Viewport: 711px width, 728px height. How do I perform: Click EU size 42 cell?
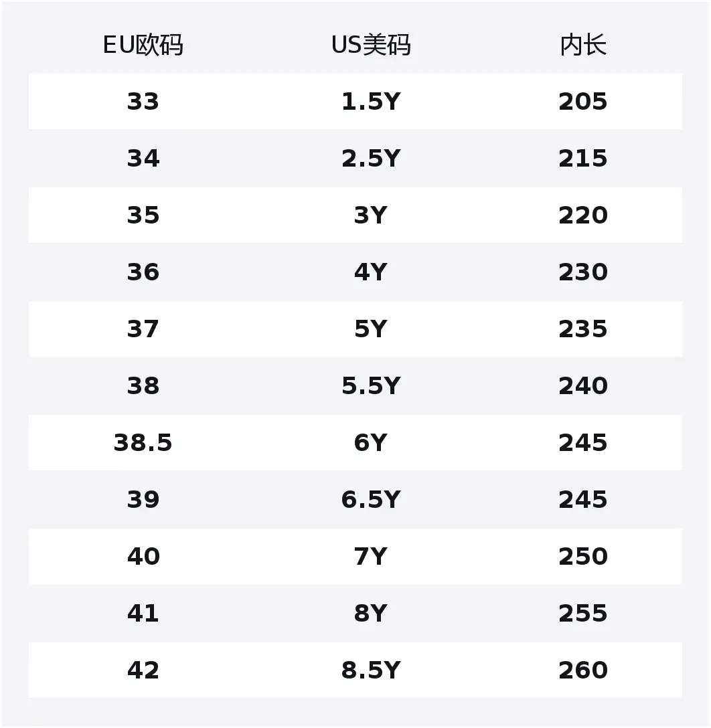point(143,670)
